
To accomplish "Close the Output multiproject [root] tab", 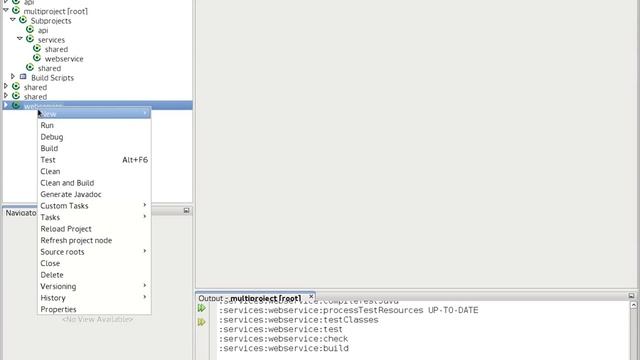I will click(x=311, y=296).
